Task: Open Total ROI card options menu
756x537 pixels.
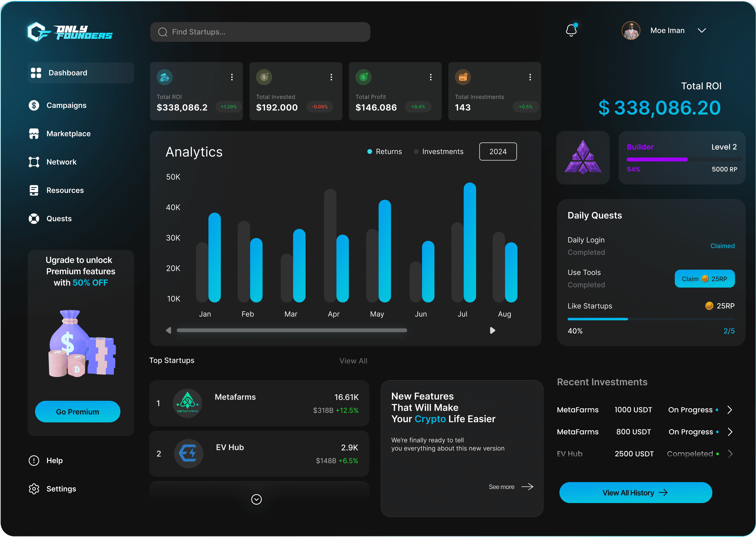Action: pyautogui.click(x=232, y=77)
